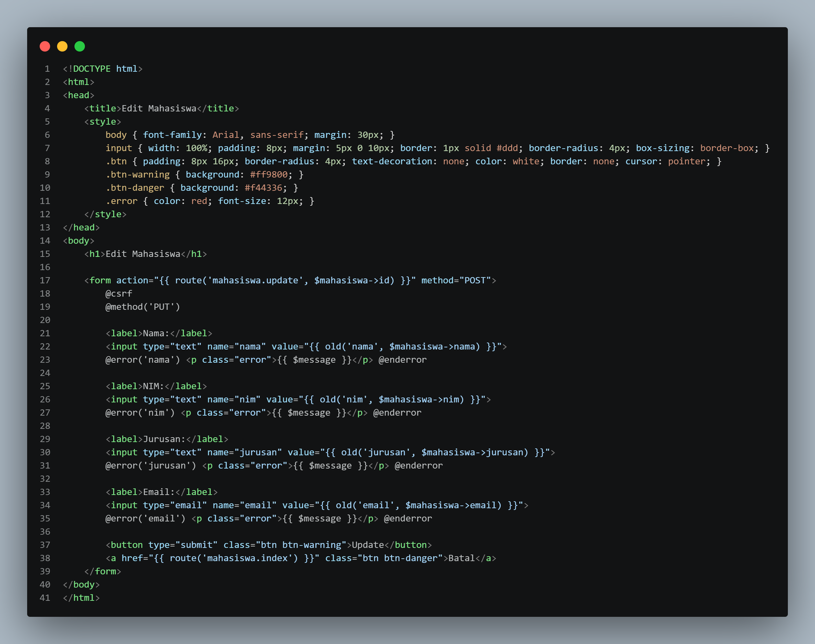Viewport: 815px width, 644px height.
Task: Click @error('email') directive
Action: click(145, 519)
